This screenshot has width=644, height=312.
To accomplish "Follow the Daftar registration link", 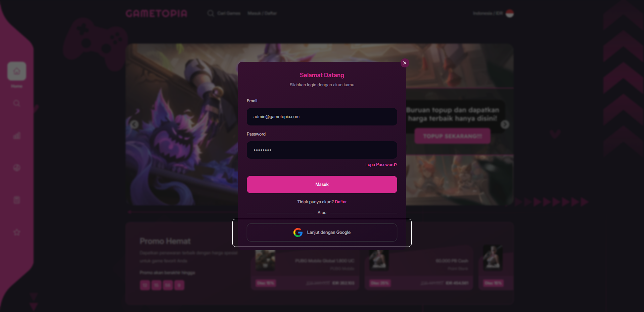I will [341, 202].
